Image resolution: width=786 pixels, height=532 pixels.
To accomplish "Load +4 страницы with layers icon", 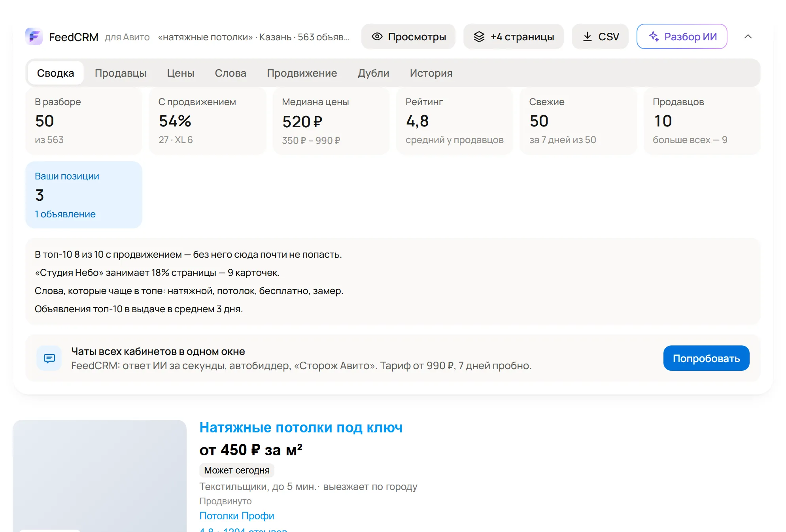I will pos(514,37).
